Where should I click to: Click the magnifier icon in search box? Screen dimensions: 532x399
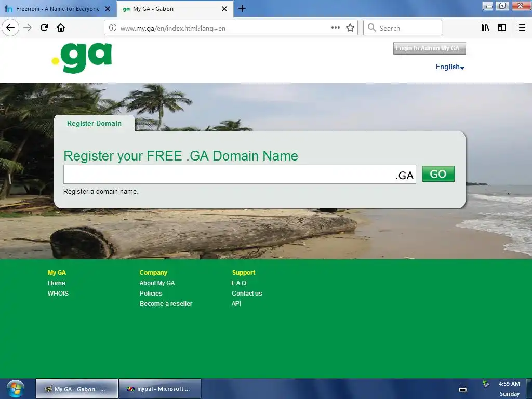tap(372, 28)
